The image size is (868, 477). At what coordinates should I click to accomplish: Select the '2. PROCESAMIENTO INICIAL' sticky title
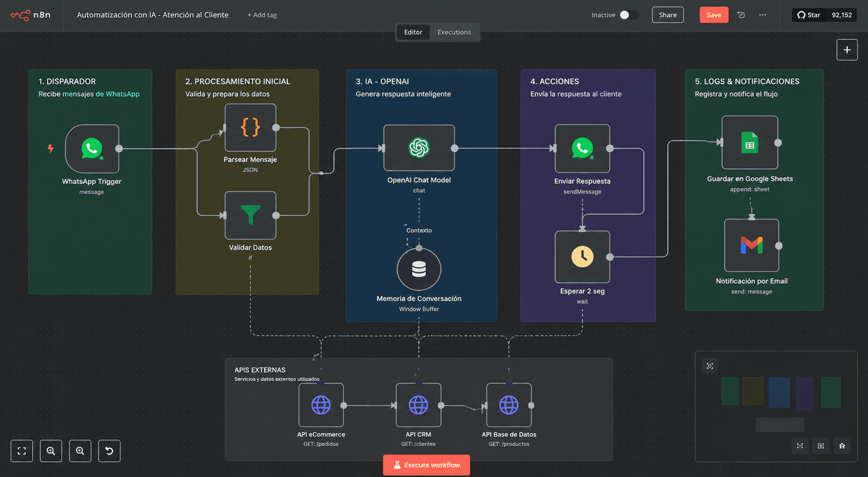click(238, 82)
